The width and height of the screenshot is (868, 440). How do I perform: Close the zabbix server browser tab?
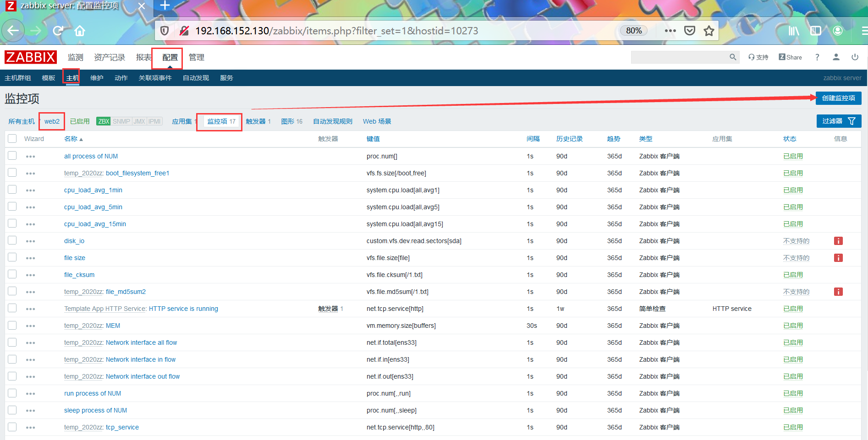coord(142,6)
